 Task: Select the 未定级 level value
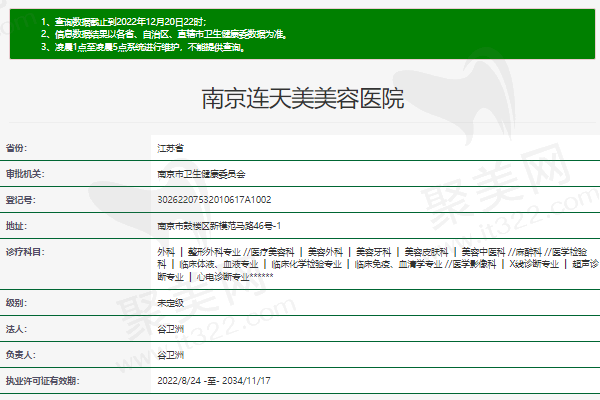(x=171, y=302)
